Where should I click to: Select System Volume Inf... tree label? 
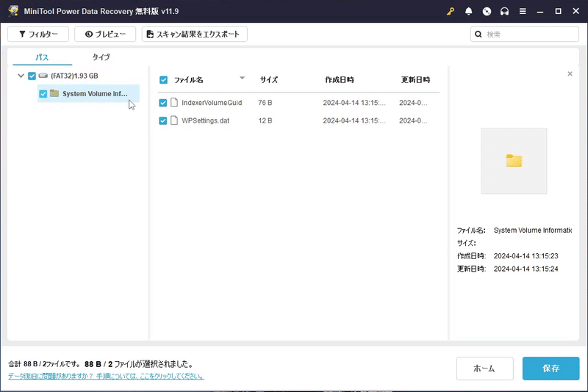95,94
